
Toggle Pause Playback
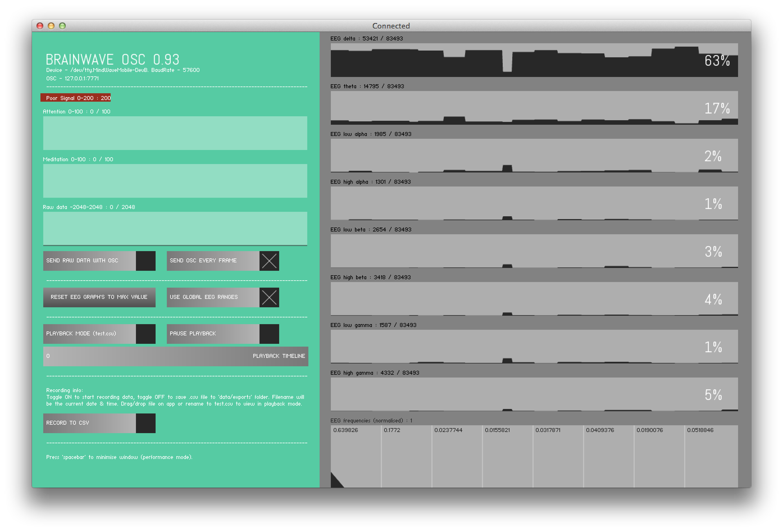click(223, 333)
